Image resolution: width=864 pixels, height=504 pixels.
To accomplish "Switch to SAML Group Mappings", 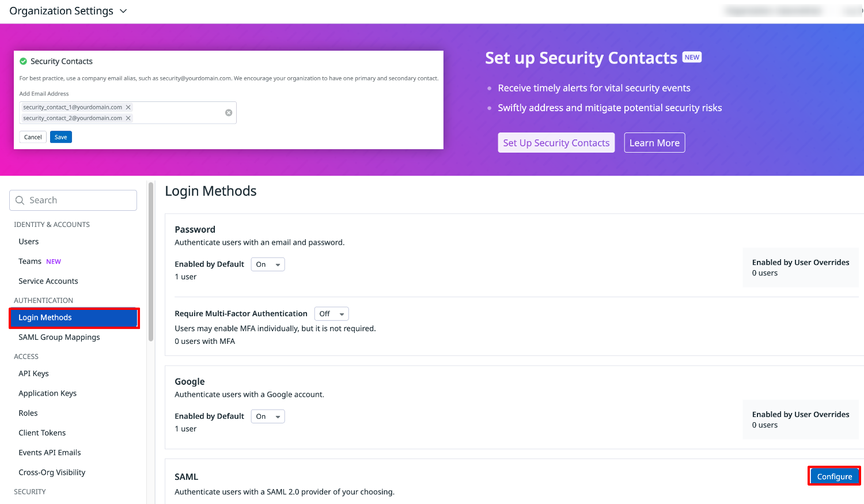I will click(59, 337).
